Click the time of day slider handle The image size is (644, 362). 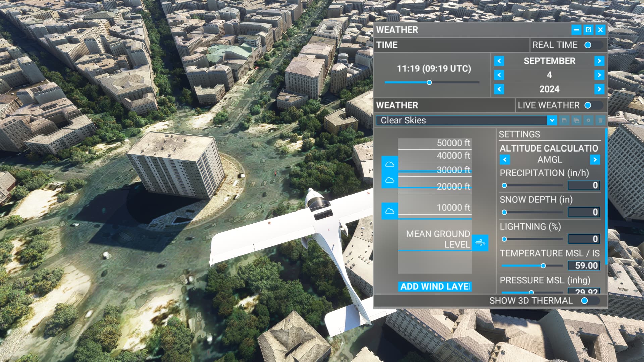click(429, 82)
